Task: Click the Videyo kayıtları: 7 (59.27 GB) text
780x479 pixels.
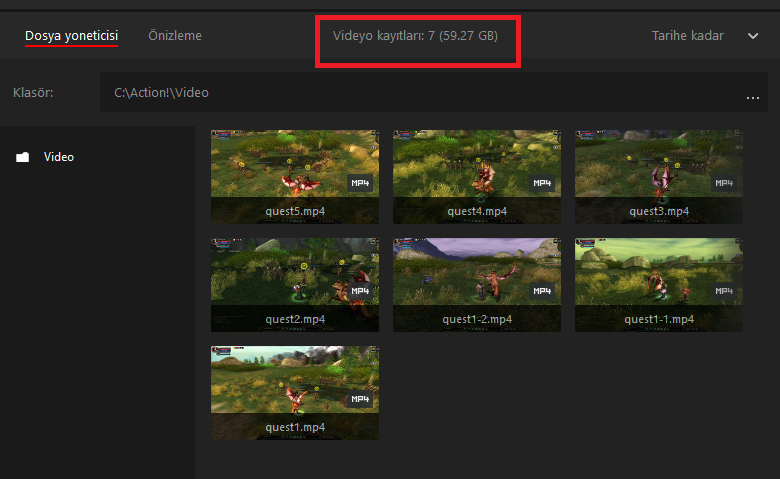Action: click(415, 36)
